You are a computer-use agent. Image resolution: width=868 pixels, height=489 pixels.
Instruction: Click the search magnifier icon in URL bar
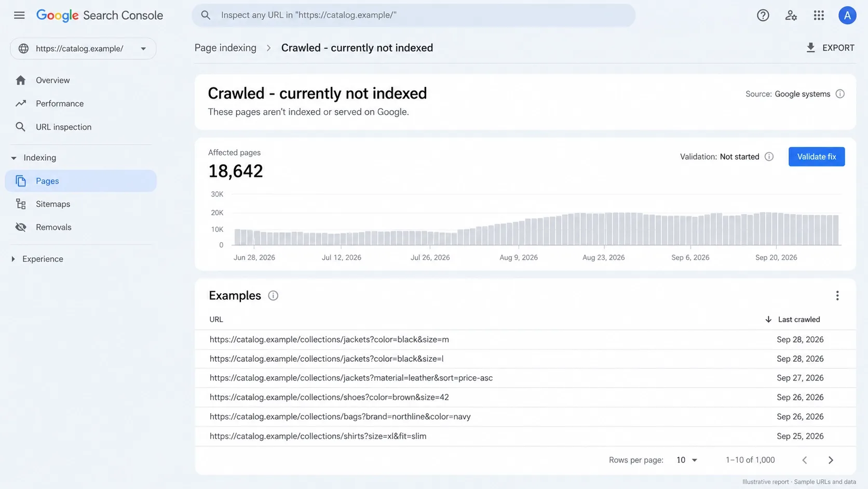(206, 15)
